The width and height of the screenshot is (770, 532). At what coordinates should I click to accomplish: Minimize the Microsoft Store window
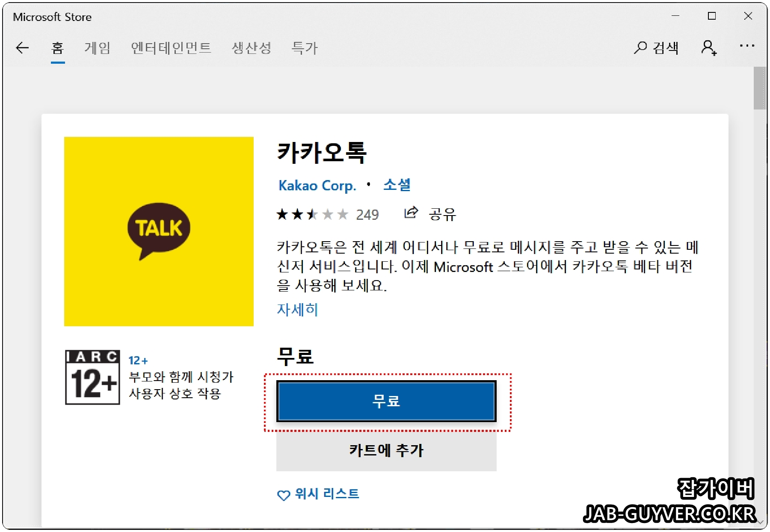(675, 16)
